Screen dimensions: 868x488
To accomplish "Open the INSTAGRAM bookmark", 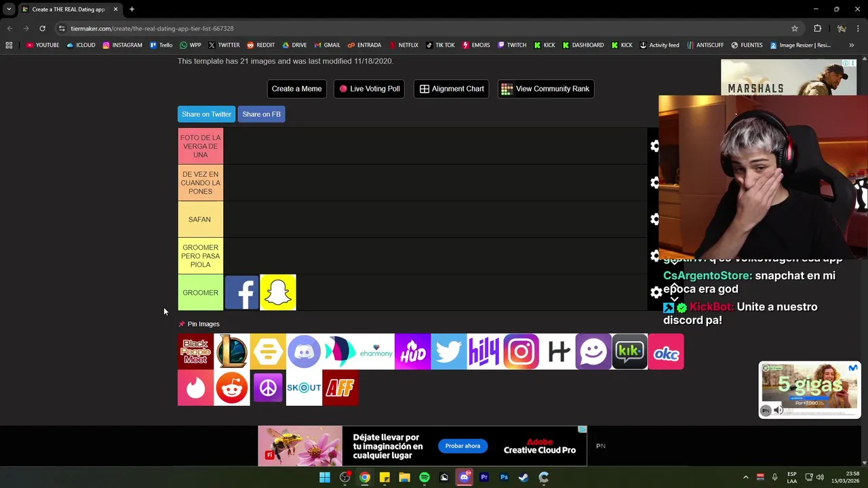I will click(122, 45).
